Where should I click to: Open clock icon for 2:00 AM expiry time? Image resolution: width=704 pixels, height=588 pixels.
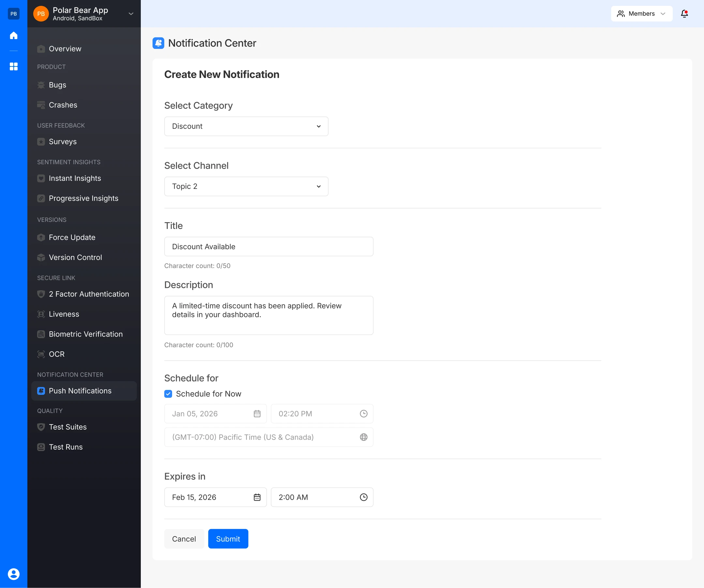pos(364,497)
